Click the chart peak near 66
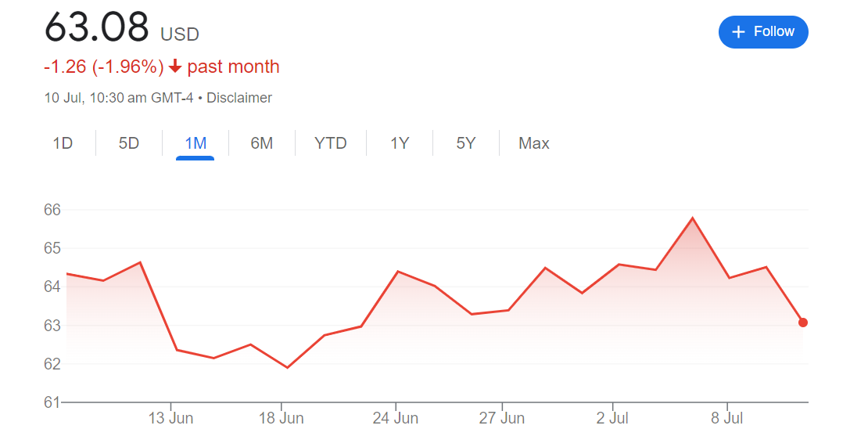The height and width of the screenshot is (447, 868). point(692,218)
